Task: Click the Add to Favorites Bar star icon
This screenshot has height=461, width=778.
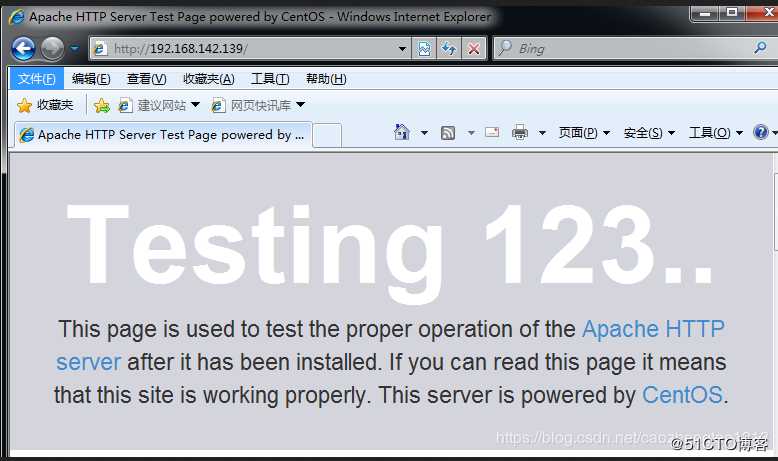Action: point(101,105)
